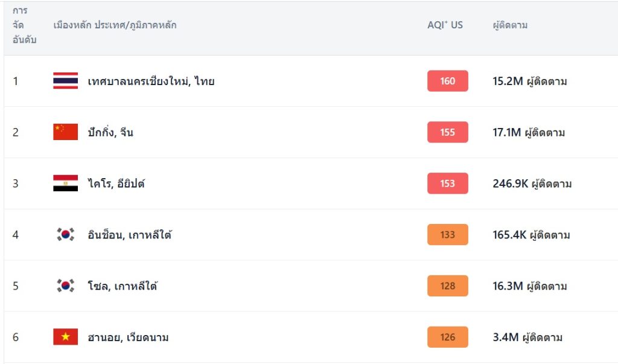Click South Korea flag beside โซล
618x364 pixels.
coord(65,286)
